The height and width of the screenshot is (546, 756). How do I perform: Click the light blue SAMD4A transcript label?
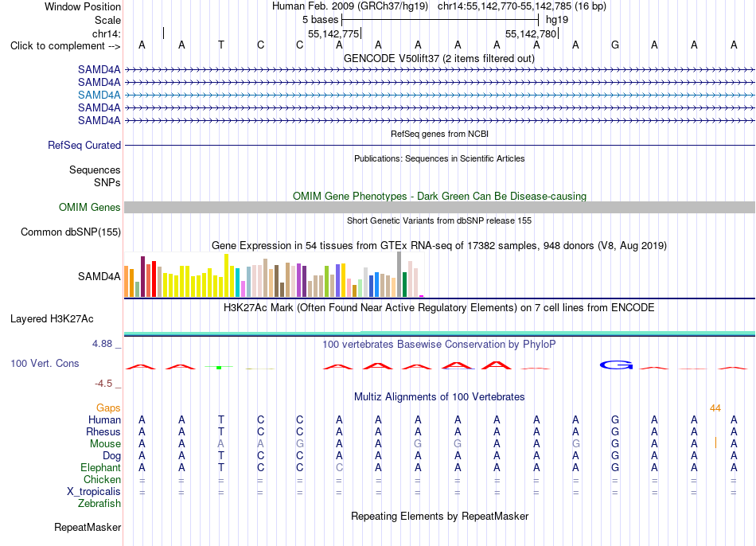(99, 95)
